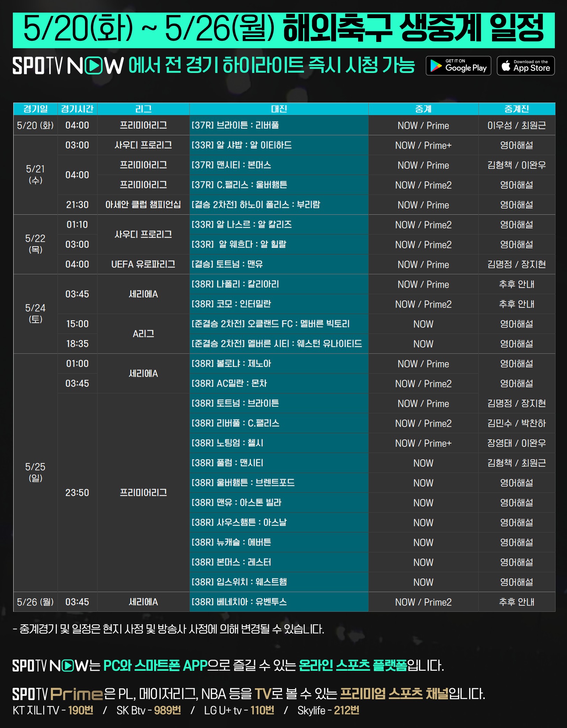Click the SPOTV NOW logo in the footer

tap(50, 666)
